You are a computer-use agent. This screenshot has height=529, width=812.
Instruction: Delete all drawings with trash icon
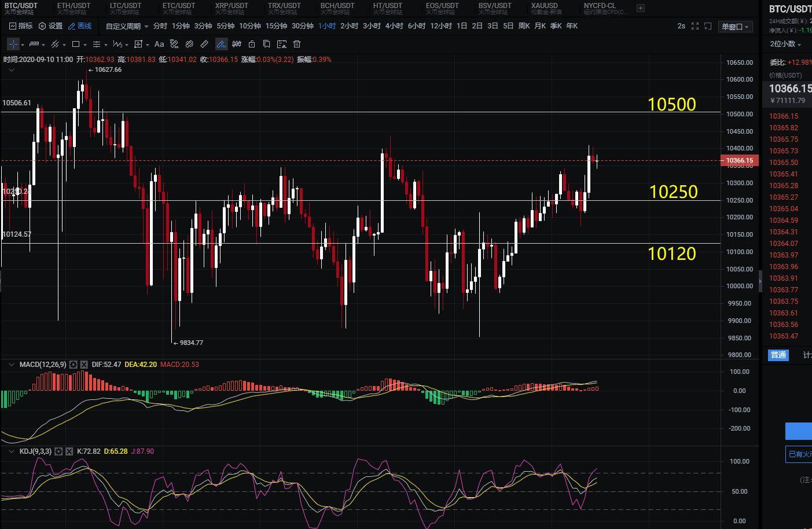pyautogui.click(x=297, y=44)
